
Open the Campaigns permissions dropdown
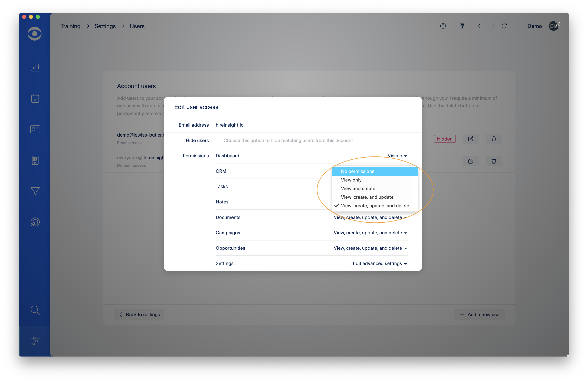pos(370,233)
